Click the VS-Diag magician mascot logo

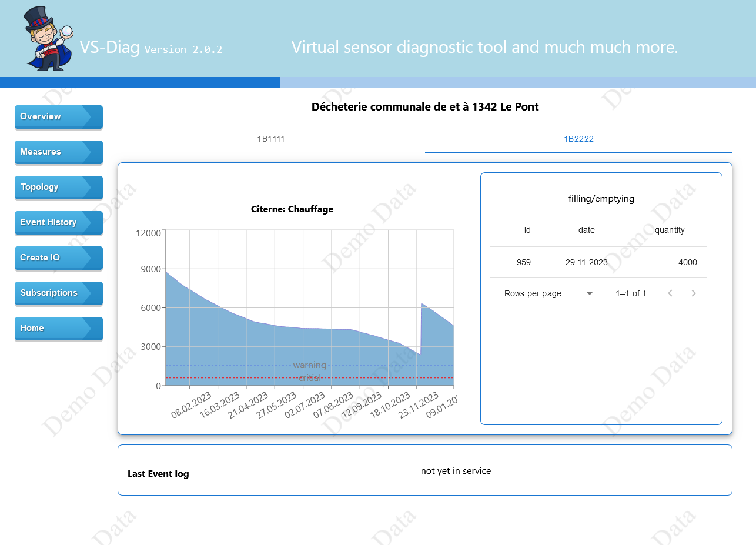tap(48, 39)
